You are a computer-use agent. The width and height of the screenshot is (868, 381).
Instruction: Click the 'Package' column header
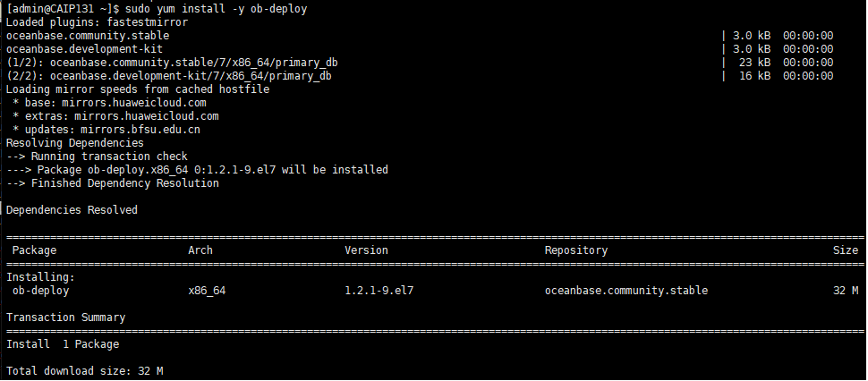pyautogui.click(x=34, y=250)
